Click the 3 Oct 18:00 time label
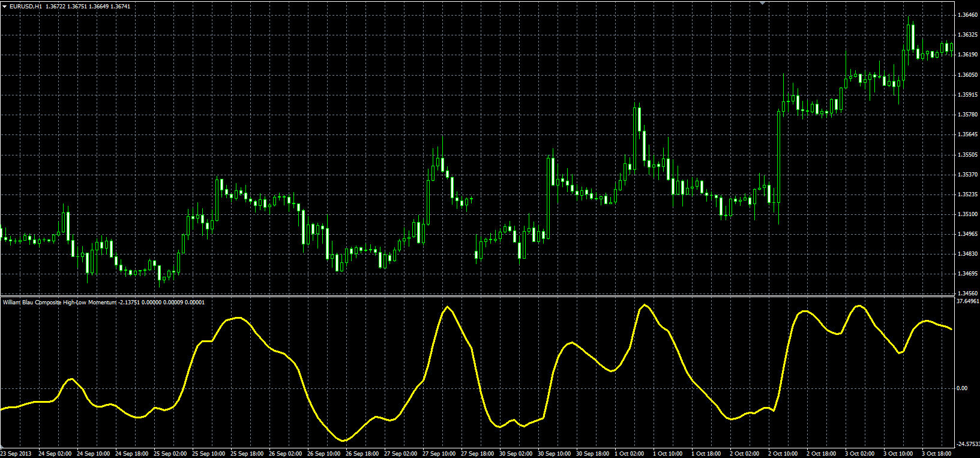 [x=936, y=454]
